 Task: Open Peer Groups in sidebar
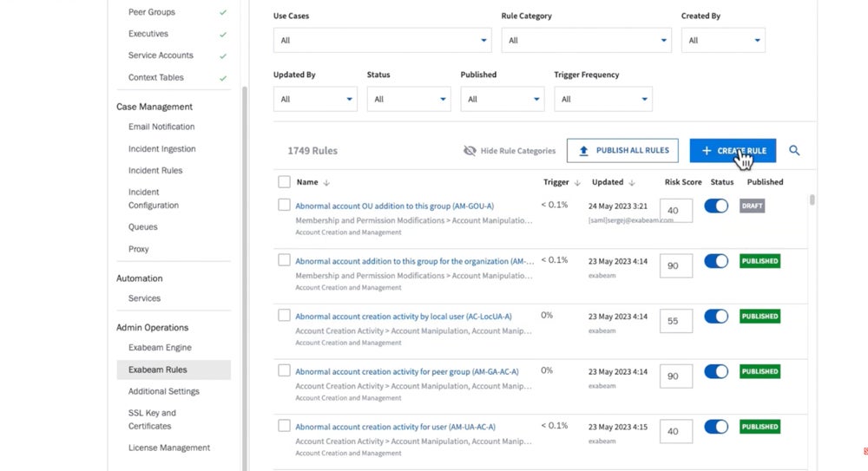(152, 12)
